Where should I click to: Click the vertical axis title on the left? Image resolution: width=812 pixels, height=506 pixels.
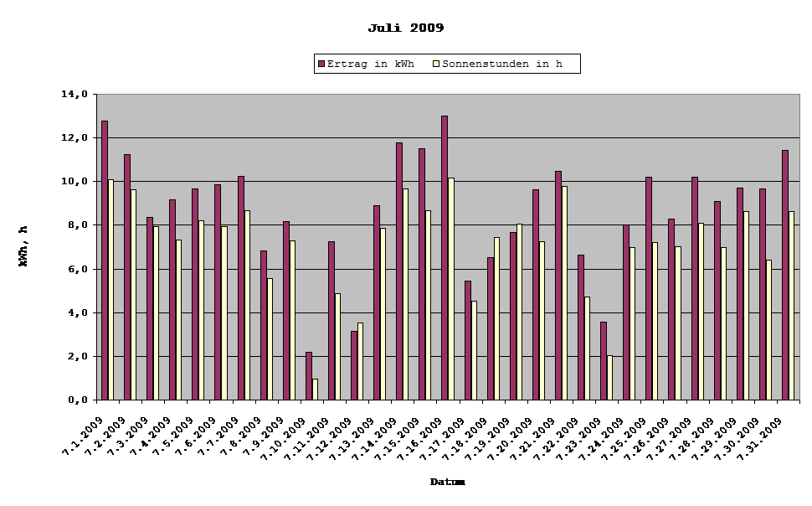[x=25, y=247]
